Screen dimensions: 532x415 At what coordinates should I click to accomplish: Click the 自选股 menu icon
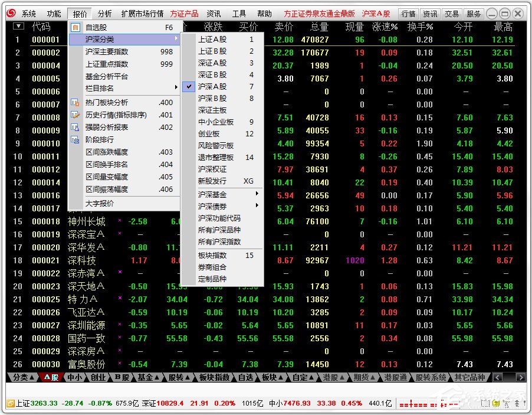[75, 27]
